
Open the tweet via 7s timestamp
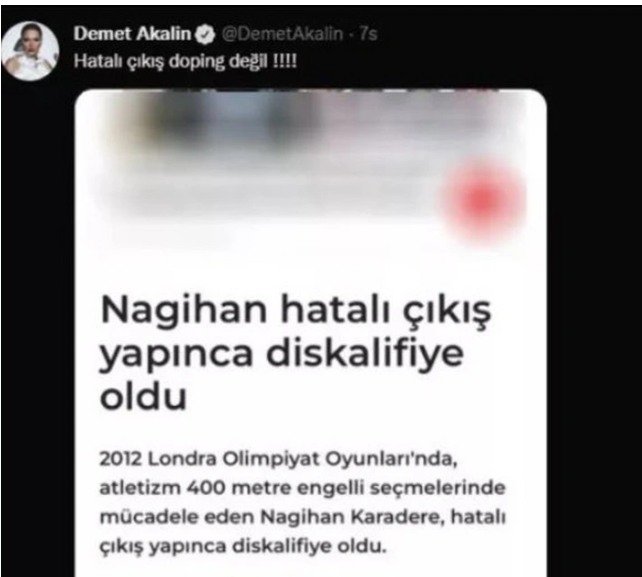[x=368, y=34]
